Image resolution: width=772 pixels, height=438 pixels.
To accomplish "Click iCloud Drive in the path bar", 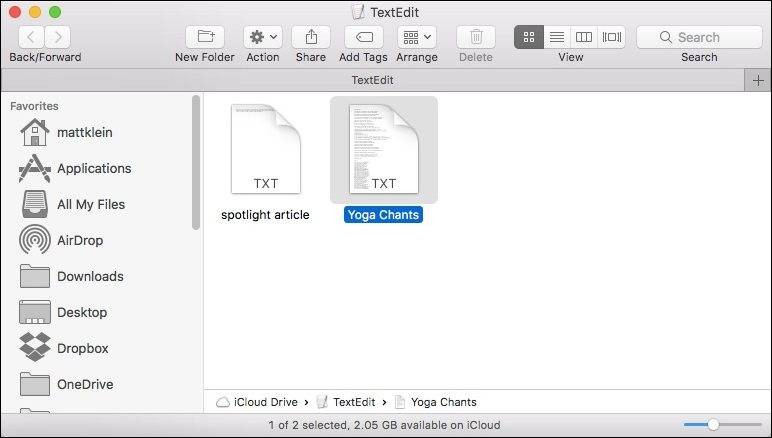I will [x=257, y=402].
